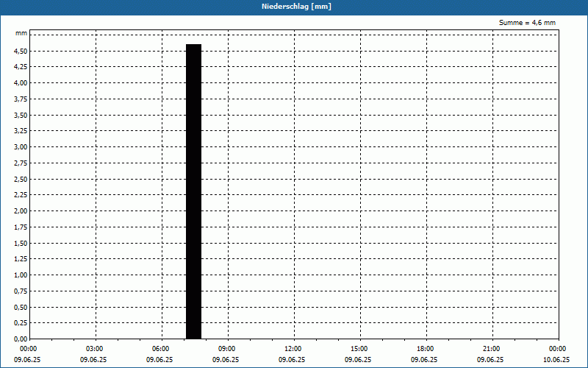Click the chart title 'Niederschlag [mm]'
The image size is (588, 368).
(x=296, y=7)
